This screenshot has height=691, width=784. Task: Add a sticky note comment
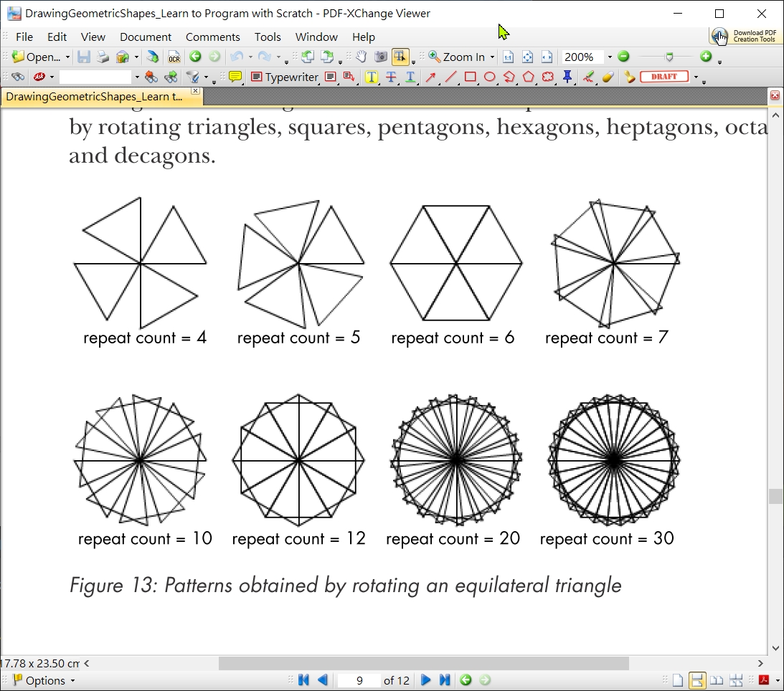click(x=235, y=77)
